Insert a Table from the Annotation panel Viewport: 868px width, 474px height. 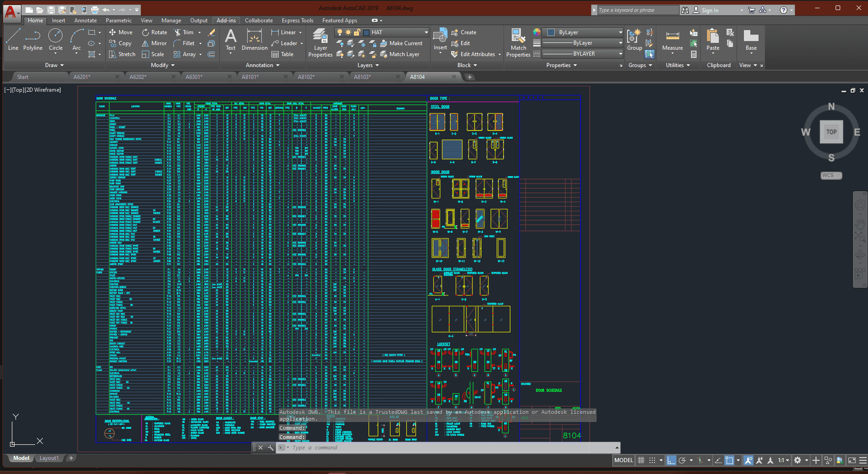point(283,54)
